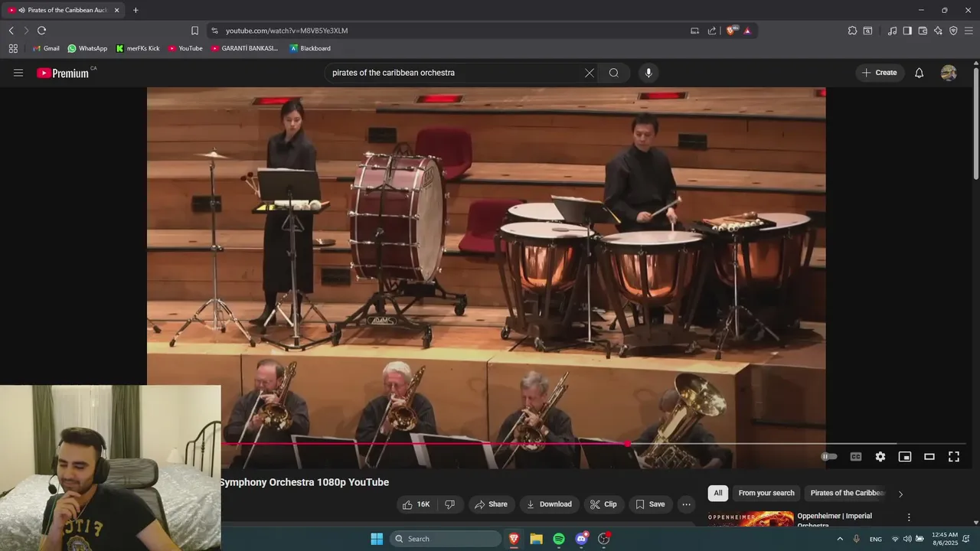Dislike the video
Image resolution: width=980 pixels, height=551 pixels.
tap(450, 504)
